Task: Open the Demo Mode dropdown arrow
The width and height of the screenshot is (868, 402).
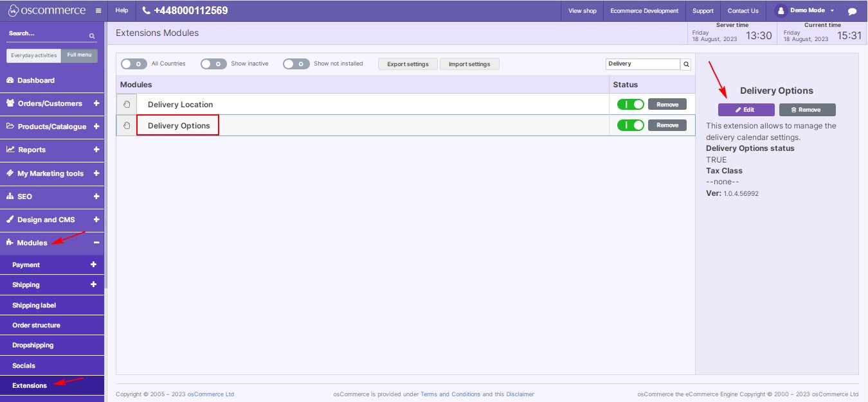Action: tap(832, 11)
